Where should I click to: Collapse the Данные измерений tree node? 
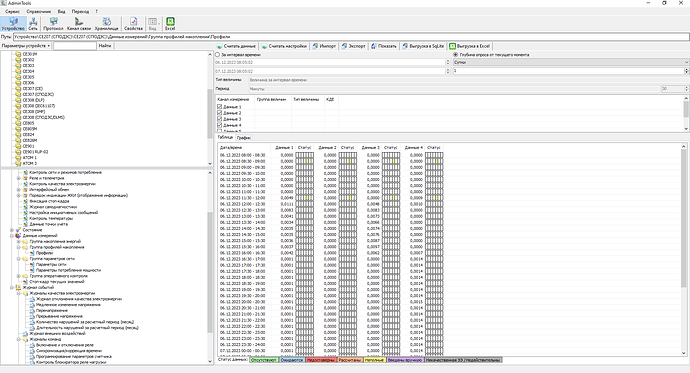coord(12,236)
